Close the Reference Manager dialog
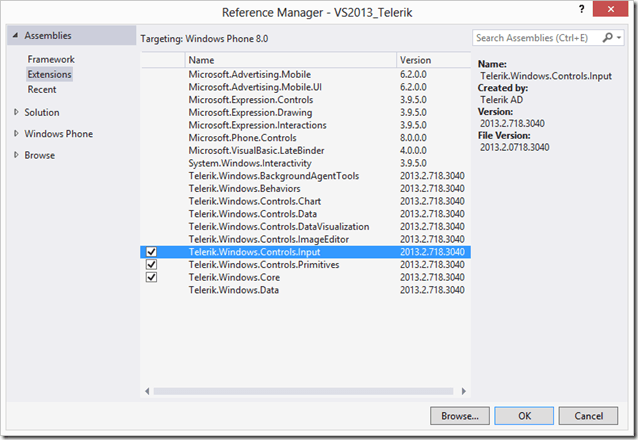 610,9
